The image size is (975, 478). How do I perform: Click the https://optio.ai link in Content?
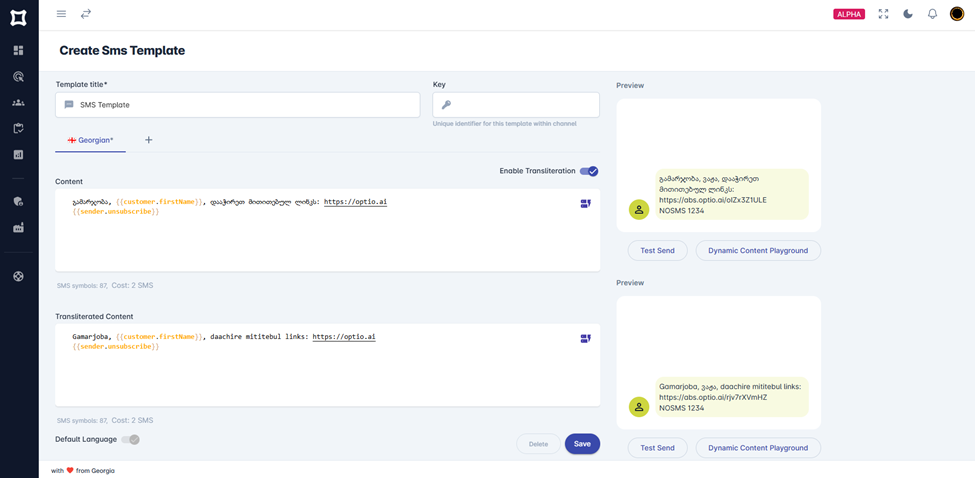(356, 202)
